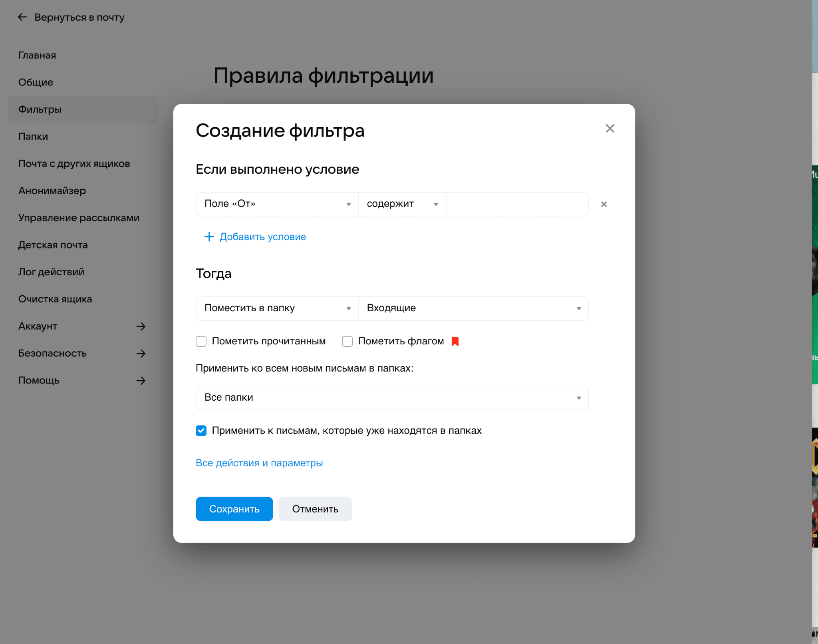Open Папки settings section
This screenshot has height=644, width=818.
tap(33, 137)
